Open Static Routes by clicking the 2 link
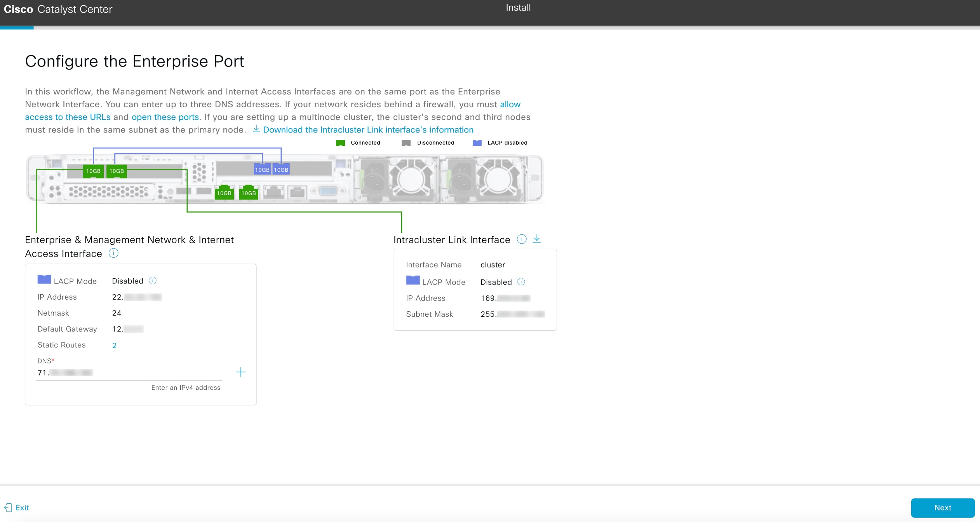Image resolution: width=980 pixels, height=522 pixels. pos(114,345)
